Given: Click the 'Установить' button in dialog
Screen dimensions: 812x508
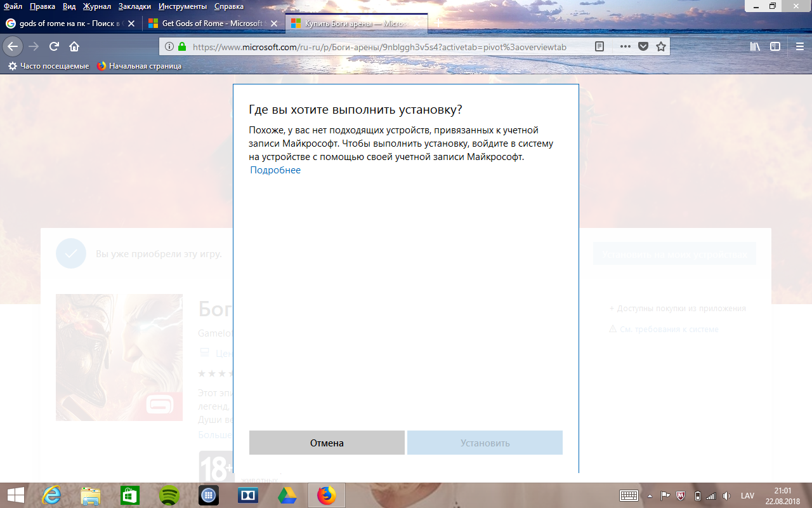Looking at the screenshot, I should click(485, 443).
